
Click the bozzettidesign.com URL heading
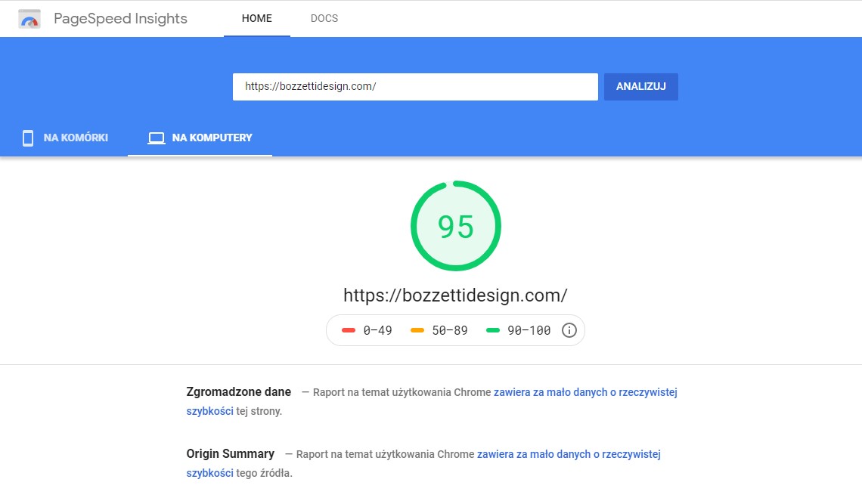coord(455,295)
